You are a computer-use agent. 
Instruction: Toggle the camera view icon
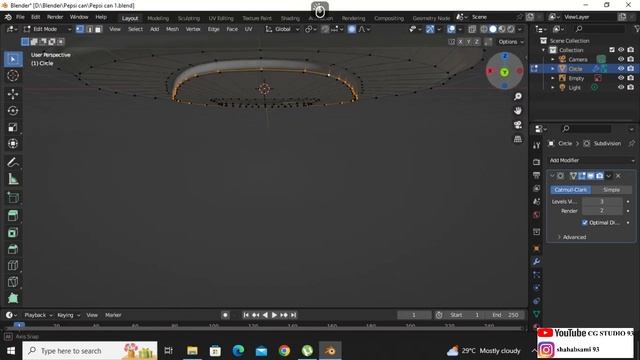(x=518, y=125)
